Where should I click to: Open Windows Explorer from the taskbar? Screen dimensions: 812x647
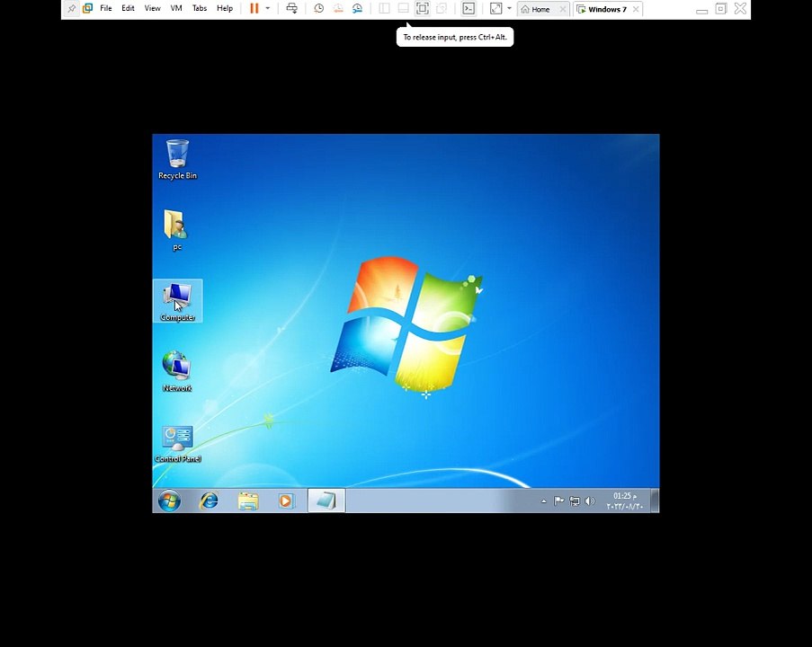click(248, 501)
